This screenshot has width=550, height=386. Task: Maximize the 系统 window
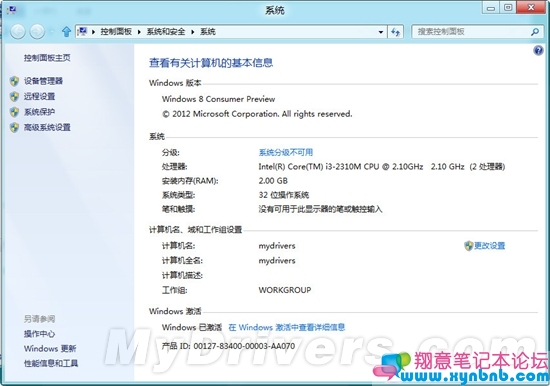[508, 8]
